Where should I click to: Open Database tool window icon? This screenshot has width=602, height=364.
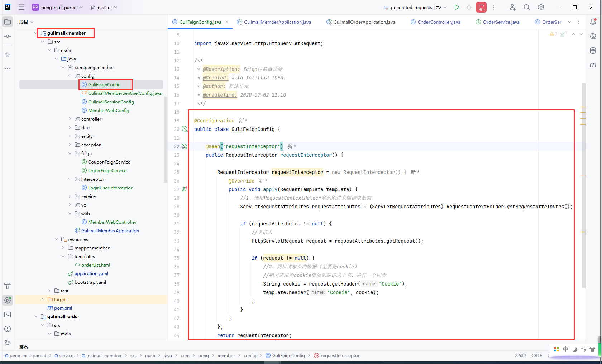click(x=593, y=50)
